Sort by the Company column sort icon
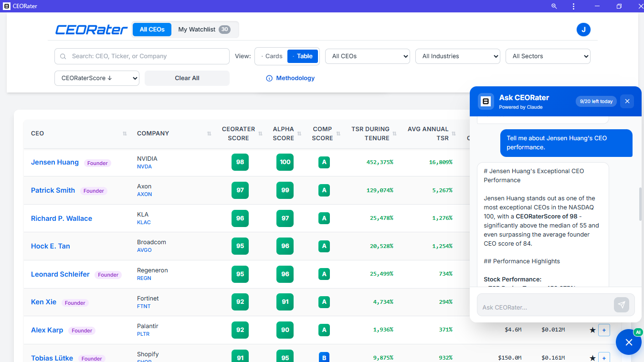This screenshot has width=644, height=362. tap(209, 134)
